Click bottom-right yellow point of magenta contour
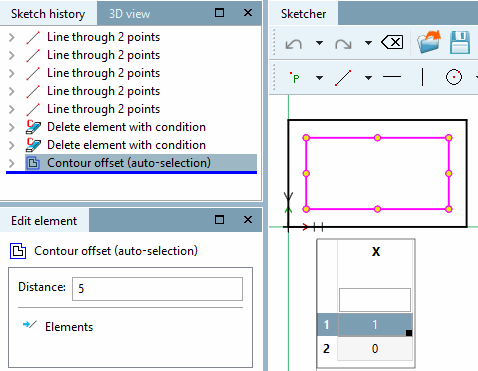The height and width of the screenshot is (371, 478). tap(449, 209)
